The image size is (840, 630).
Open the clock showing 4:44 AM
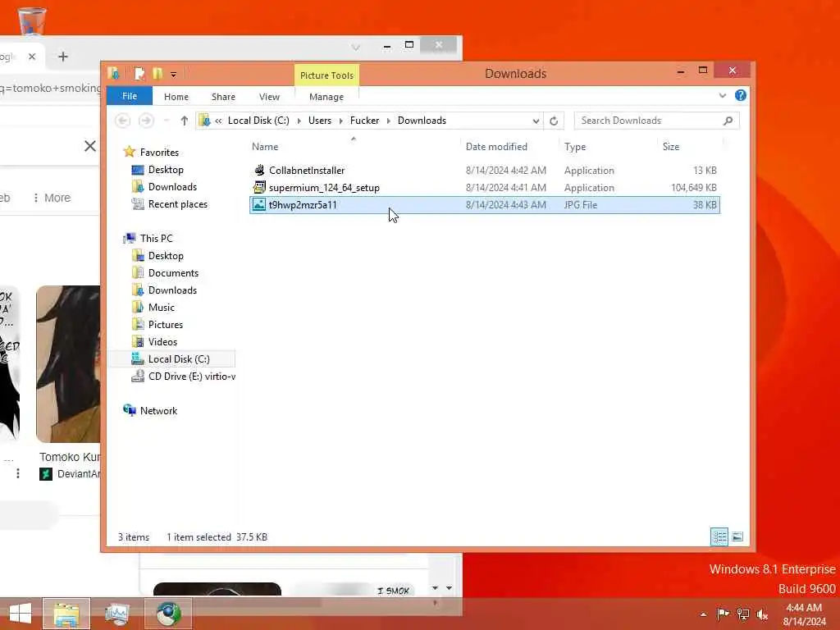[x=804, y=614]
